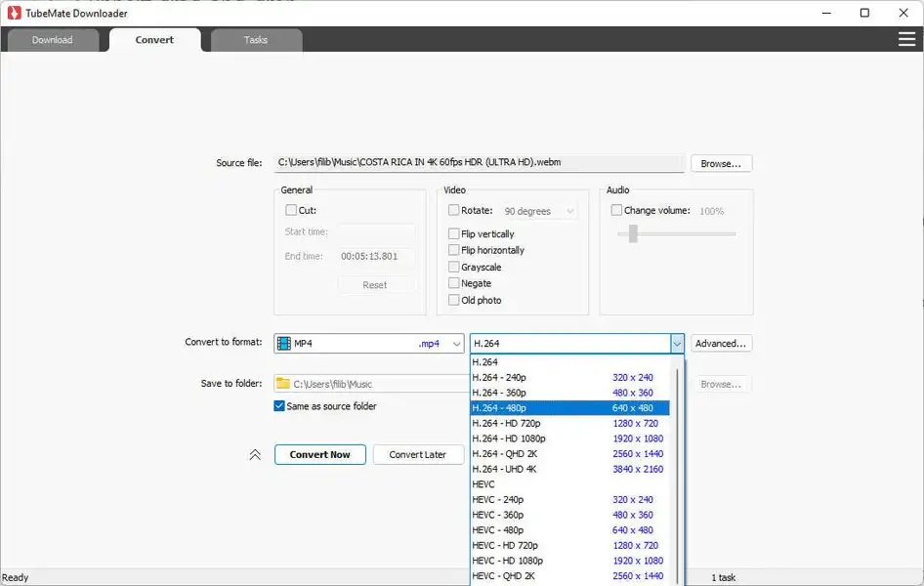The height and width of the screenshot is (586, 924).
Task: Enable the Cut checkbox
Action: pos(291,210)
